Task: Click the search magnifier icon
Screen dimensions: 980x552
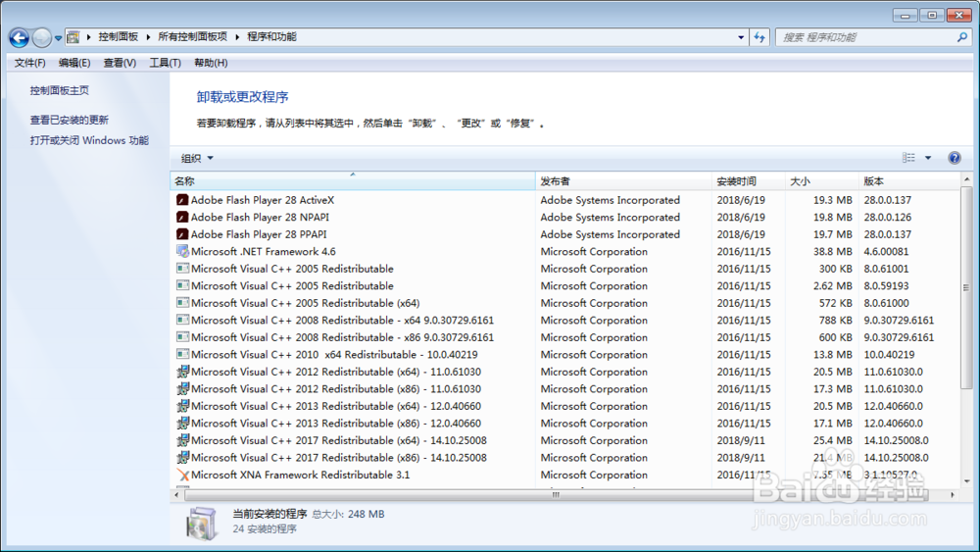Action: (962, 37)
